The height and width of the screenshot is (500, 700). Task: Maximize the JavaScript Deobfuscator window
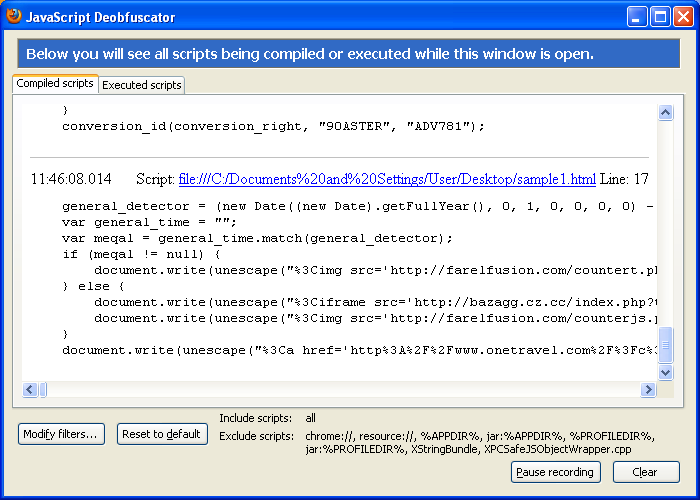coord(660,16)
